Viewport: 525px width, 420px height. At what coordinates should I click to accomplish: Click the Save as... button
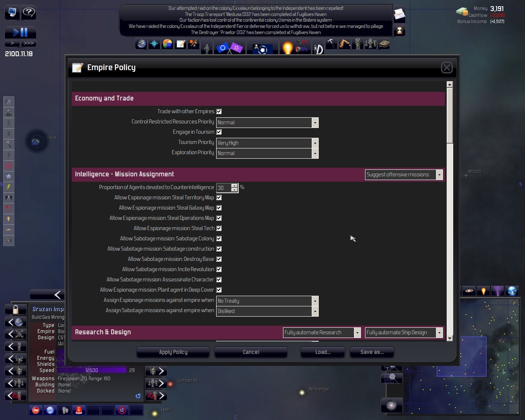tap(372, 352)
